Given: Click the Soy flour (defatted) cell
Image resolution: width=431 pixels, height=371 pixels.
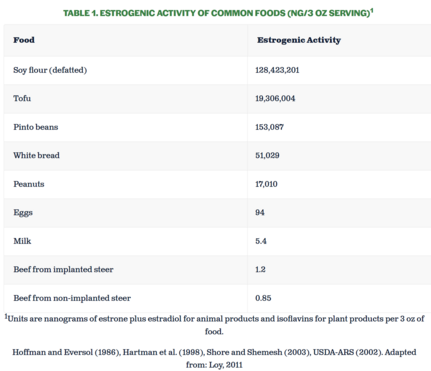Looking at the screenshot, I should (x=50, y=70).
